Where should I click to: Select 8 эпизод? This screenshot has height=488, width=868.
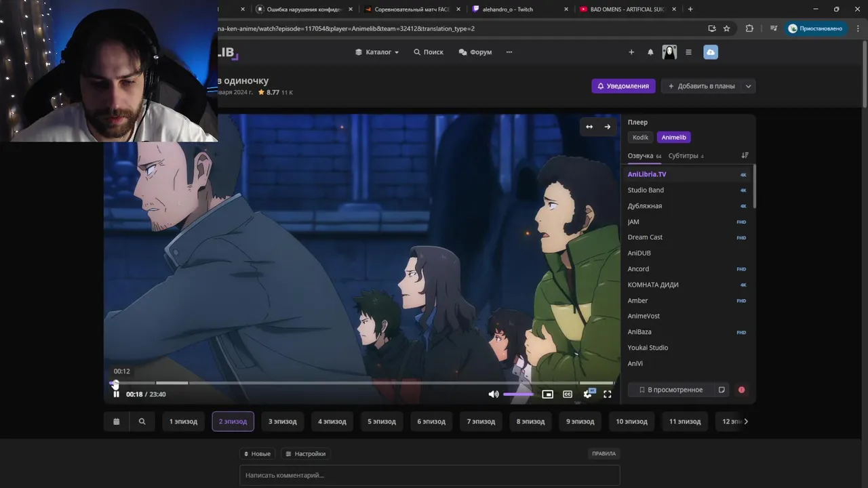530,422
